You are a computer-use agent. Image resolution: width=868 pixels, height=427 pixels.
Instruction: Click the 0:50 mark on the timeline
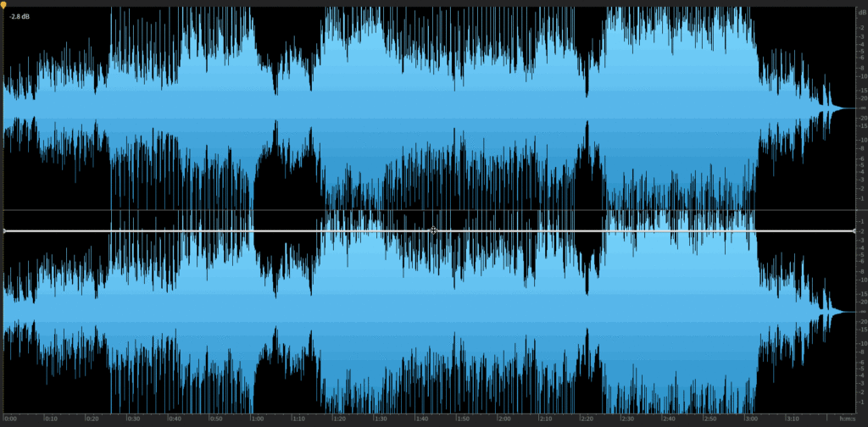pos(215,419)
